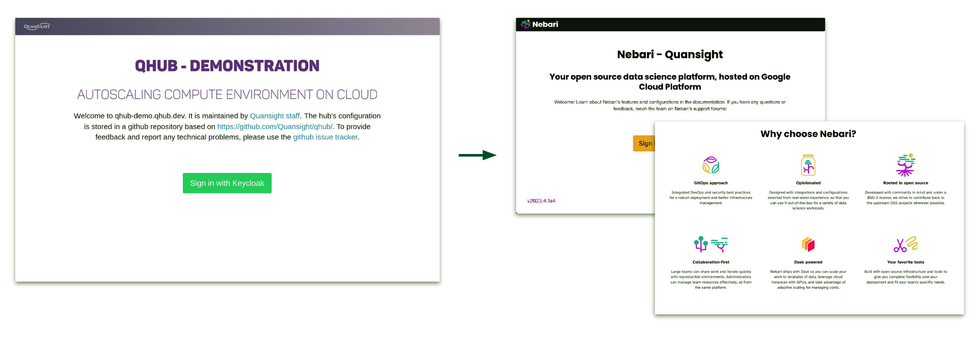The width and height of the screenshot is (980, 337).
Task: Click the QHUB - DEMONSTRATION heading
Action: point(227,66)
